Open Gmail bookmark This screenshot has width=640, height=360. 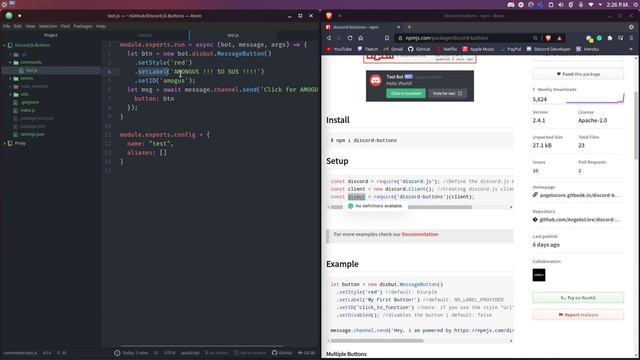pos(393,49)
